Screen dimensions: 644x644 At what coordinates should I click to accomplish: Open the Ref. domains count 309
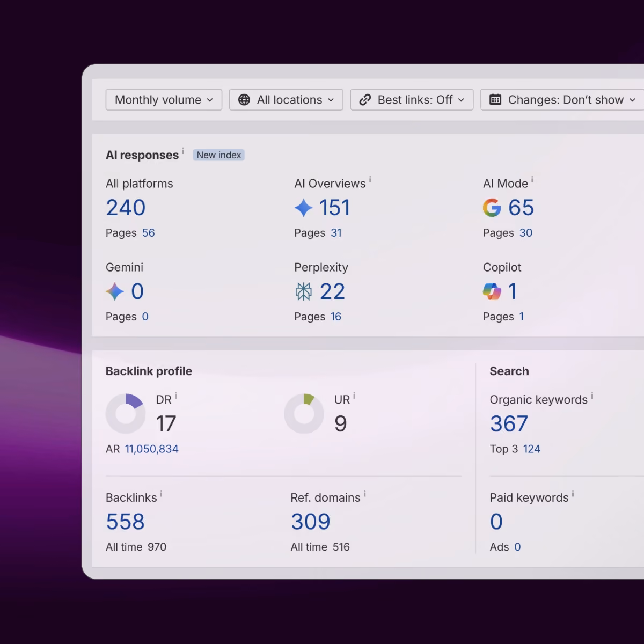pyautogui.click(x=311, y=522)
